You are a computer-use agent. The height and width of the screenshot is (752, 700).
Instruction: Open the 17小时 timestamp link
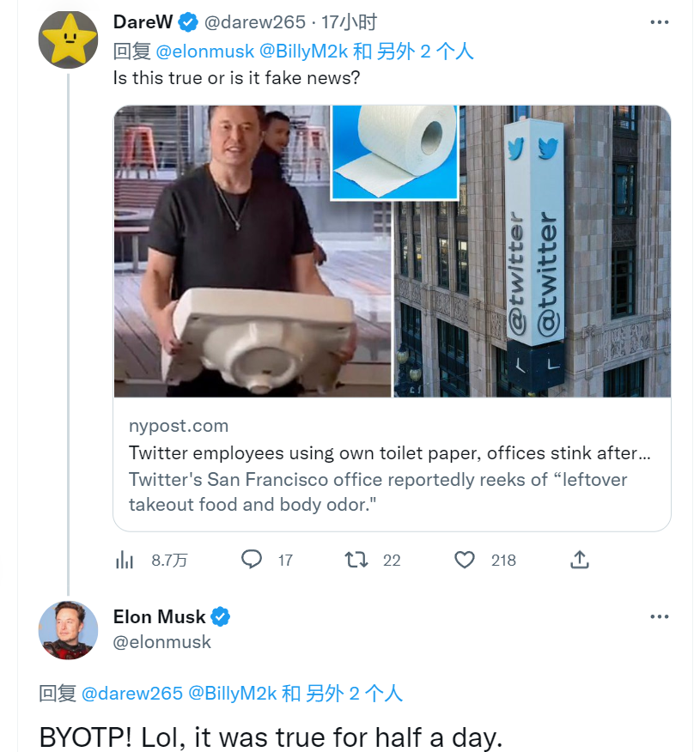(349, 22)
